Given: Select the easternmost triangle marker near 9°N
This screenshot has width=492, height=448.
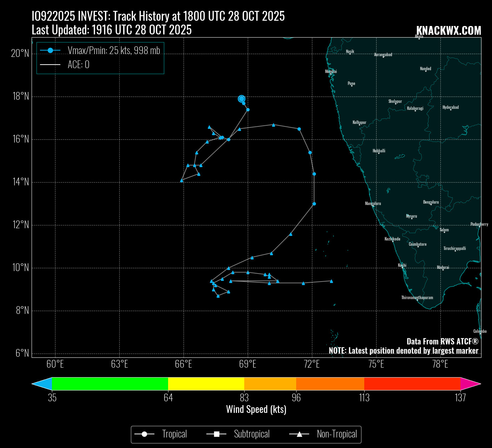Looking at the screenshot, I should click(x=331, y=281).
